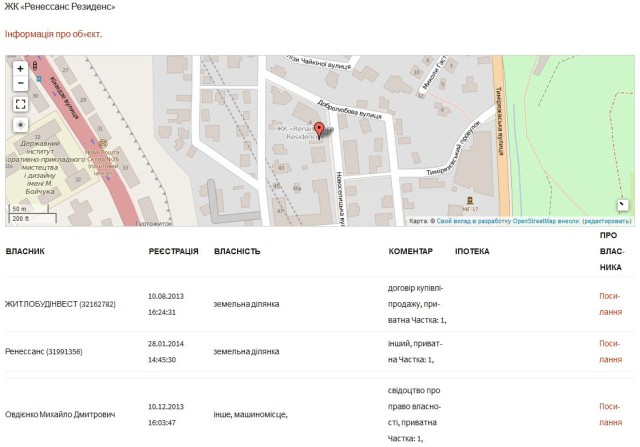
Task: Click the ВЛАСНИК column header
Action: [x=25, y=252]
